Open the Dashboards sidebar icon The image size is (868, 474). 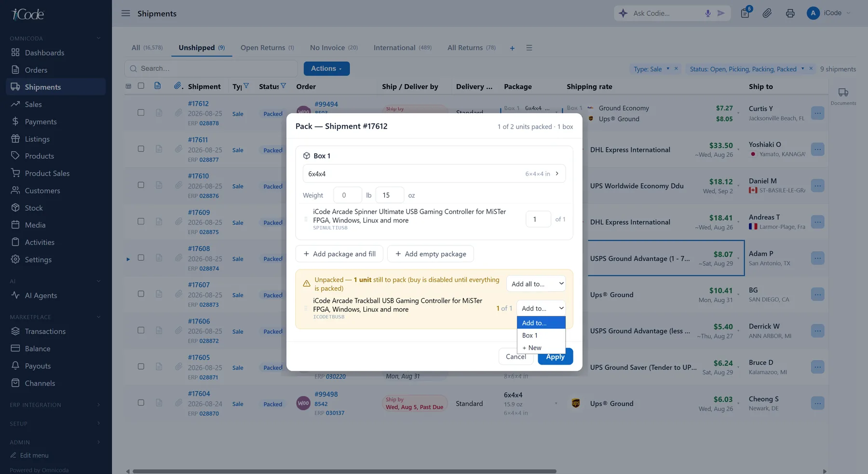(x=15, y=53)
